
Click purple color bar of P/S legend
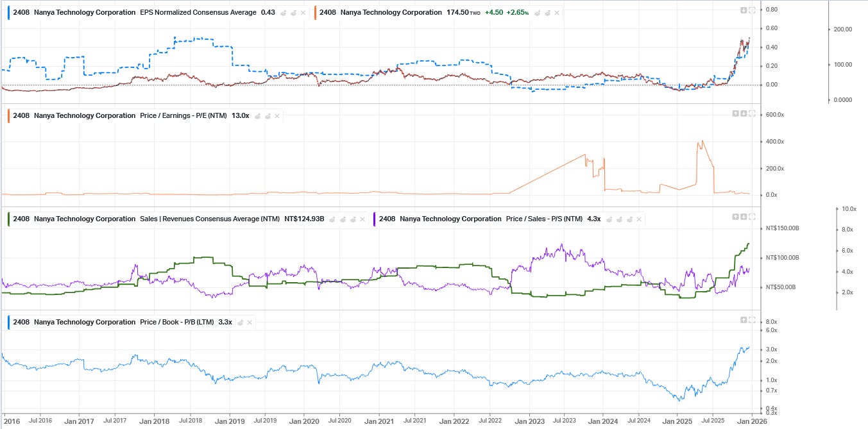pyautogui.click(x=375, y=219)
